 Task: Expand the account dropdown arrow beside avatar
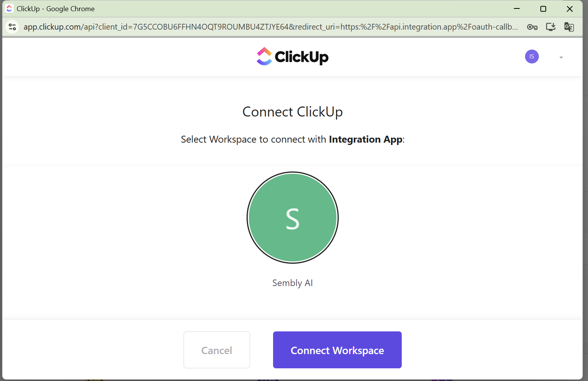coord(561,57)
